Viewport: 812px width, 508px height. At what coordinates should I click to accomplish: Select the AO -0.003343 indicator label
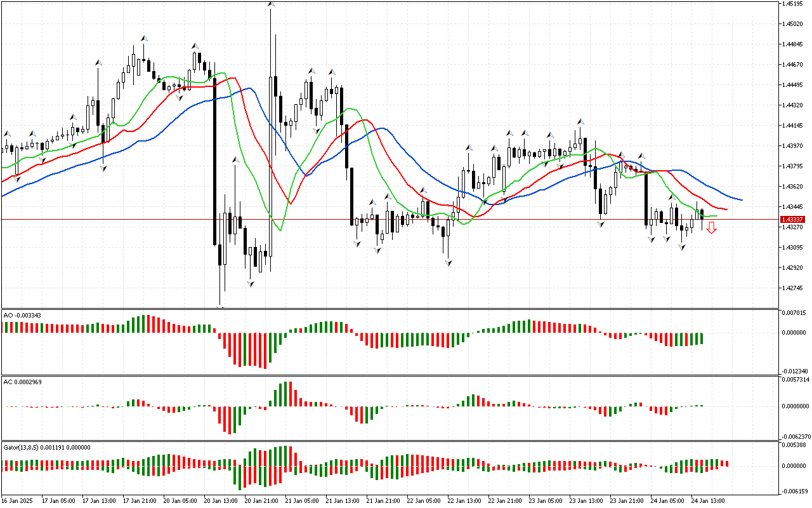(x=23, y=315)
